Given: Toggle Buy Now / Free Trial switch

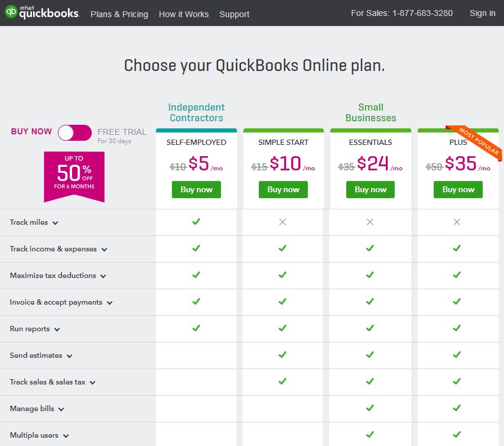Looking at the screenshot, I should 74,132.
